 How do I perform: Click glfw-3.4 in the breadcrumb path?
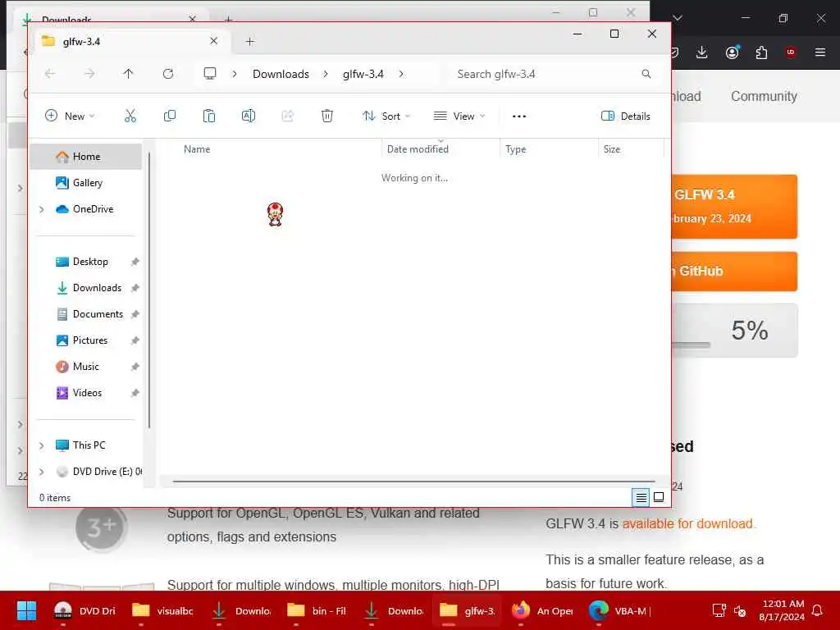click(363, 74)
